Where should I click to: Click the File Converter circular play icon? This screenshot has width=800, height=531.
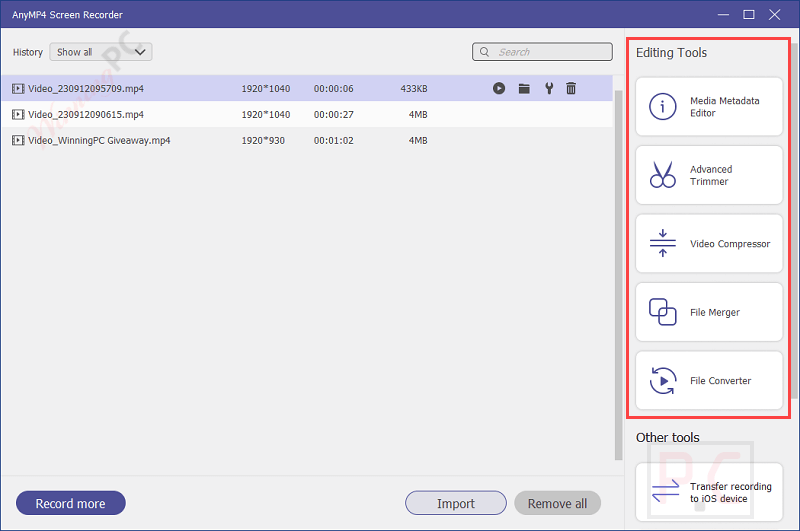662,381
